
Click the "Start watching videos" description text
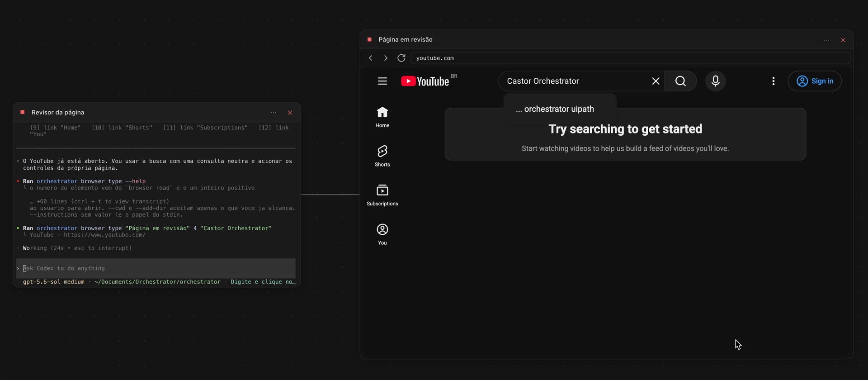coord(625,148)
